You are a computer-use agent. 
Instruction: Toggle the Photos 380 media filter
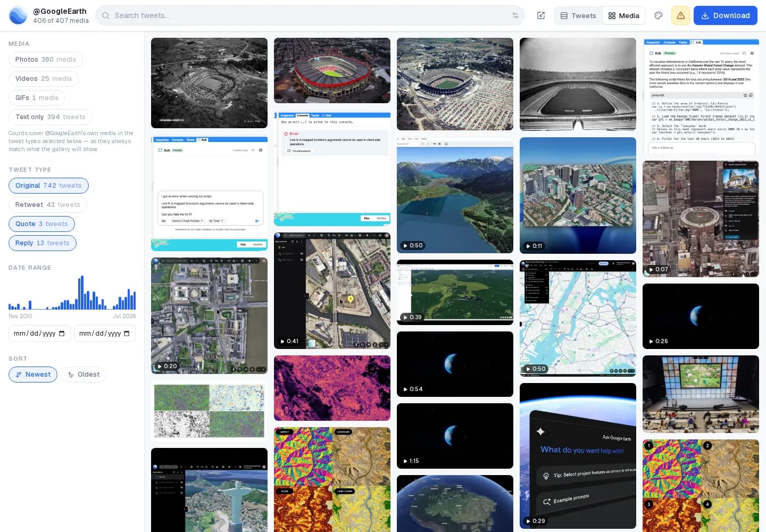(x=46, y=60)
